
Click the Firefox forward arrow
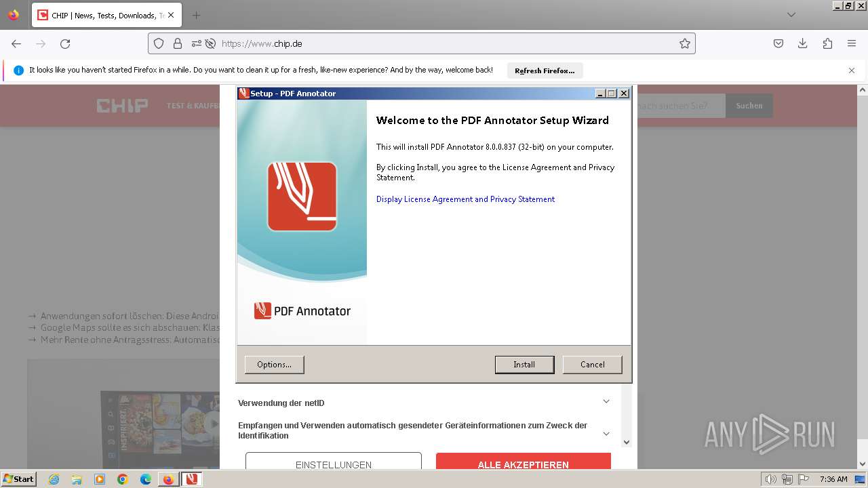click(x=41, y=43)
